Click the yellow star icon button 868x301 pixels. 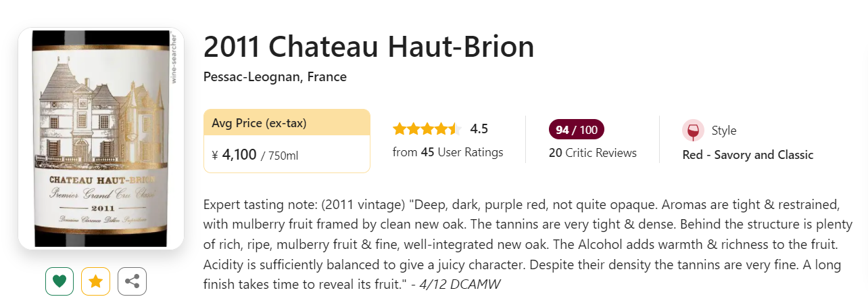point(95,281)
